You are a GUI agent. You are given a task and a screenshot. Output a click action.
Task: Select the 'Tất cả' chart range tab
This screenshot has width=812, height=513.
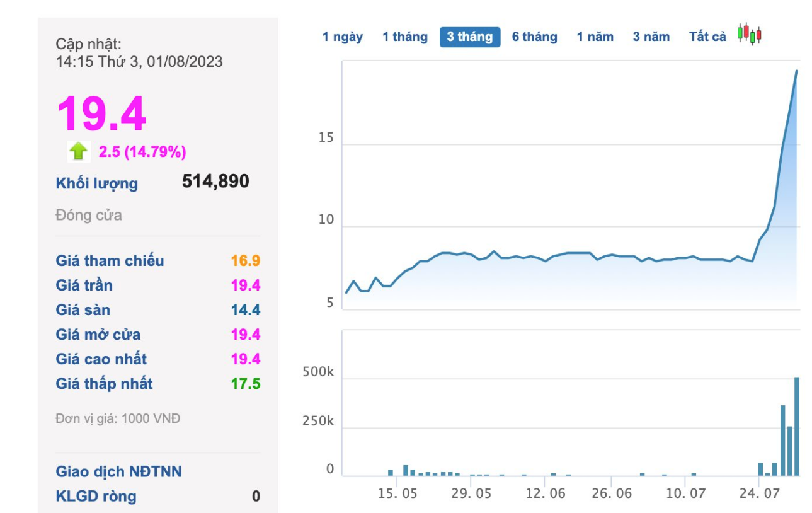pos(707,37)
